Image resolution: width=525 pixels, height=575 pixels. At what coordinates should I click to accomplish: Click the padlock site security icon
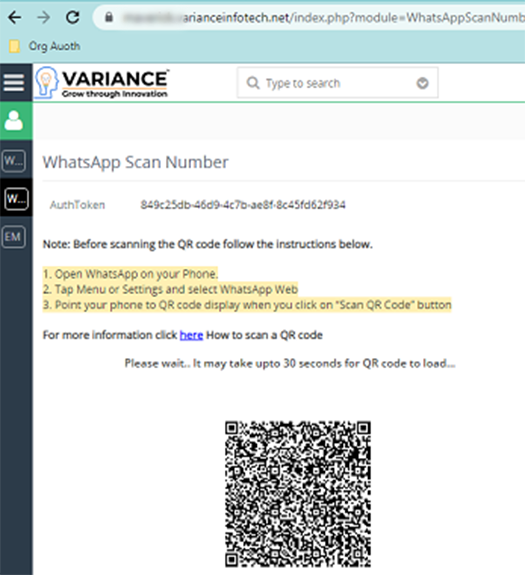(x=109, y=17)
